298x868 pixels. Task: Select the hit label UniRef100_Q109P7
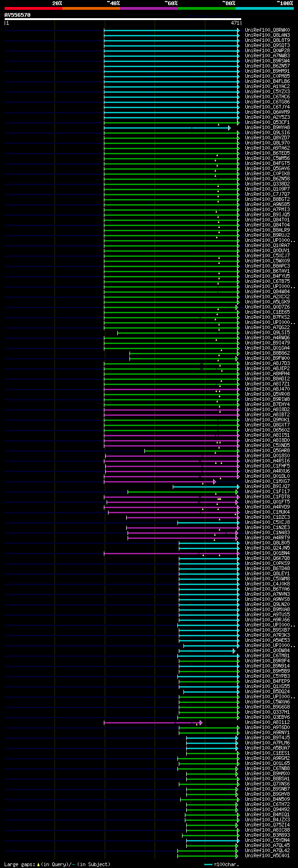tap(267, 189)
